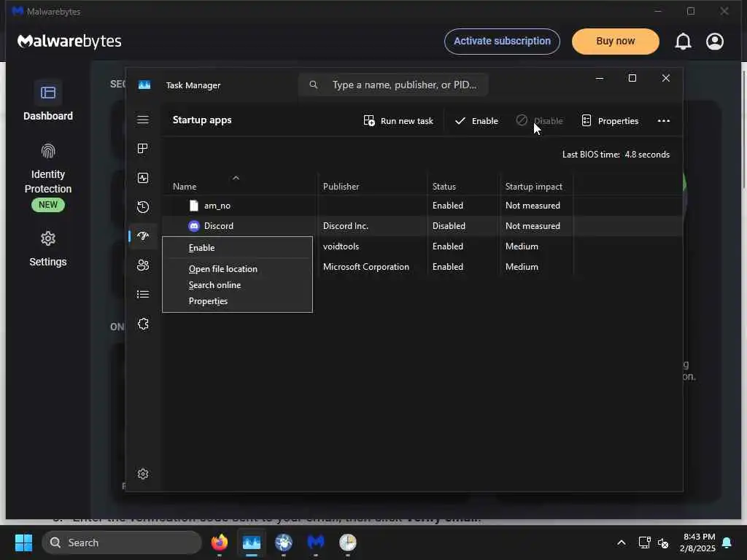This screenshot has width=747, height=560.
Task: Click Malwarebytes icon on the taskbar
Action: click(315, 542)
